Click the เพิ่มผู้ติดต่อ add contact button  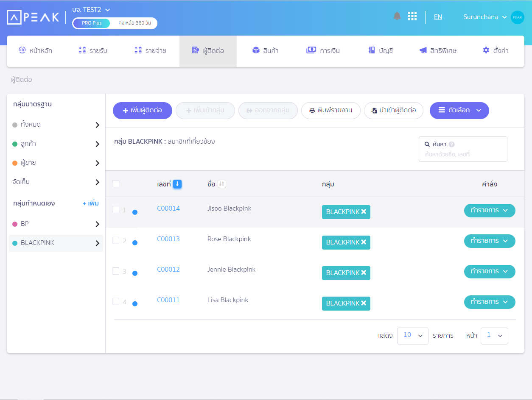pyautogui.click(x=143, y=111)
